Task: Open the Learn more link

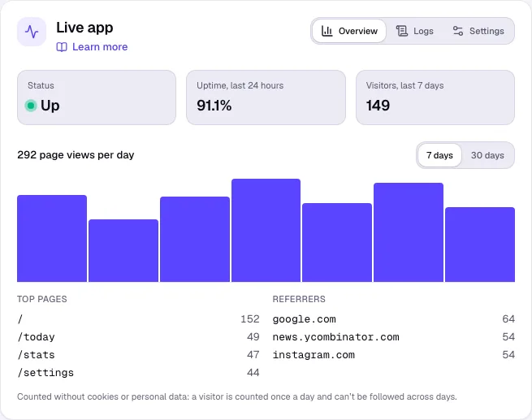Action: pos(92,47)
